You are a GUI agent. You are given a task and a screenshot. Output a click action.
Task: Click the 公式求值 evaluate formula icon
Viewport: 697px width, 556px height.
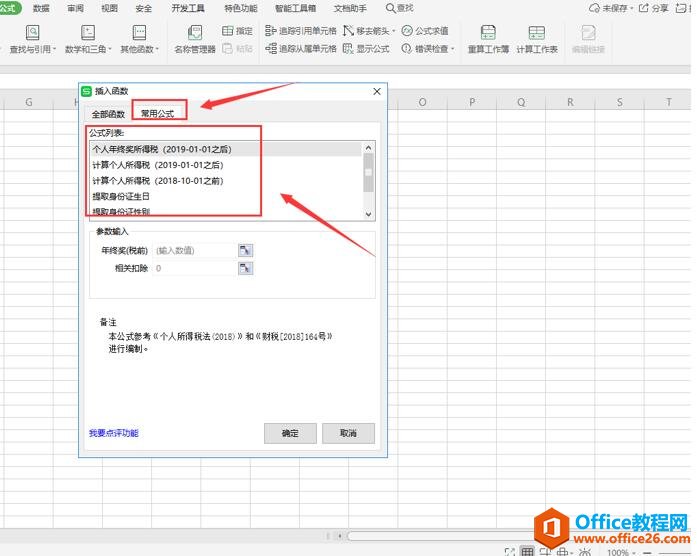click(x=407, y=31)
